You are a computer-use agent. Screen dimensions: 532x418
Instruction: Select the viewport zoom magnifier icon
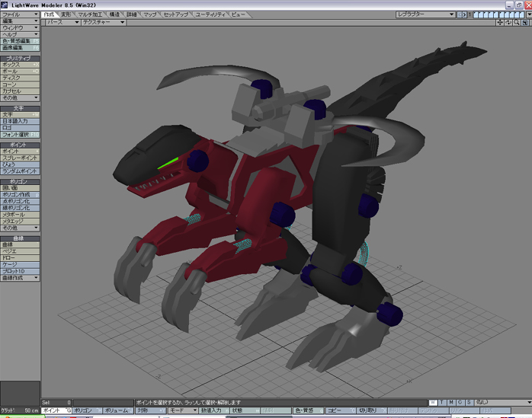click(517, 22)
